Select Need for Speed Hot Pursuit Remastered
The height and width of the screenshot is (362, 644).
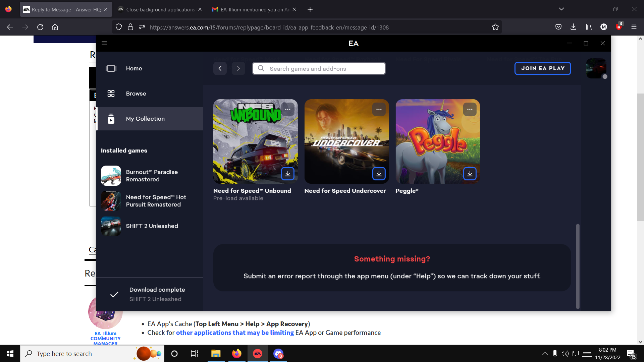150,201
